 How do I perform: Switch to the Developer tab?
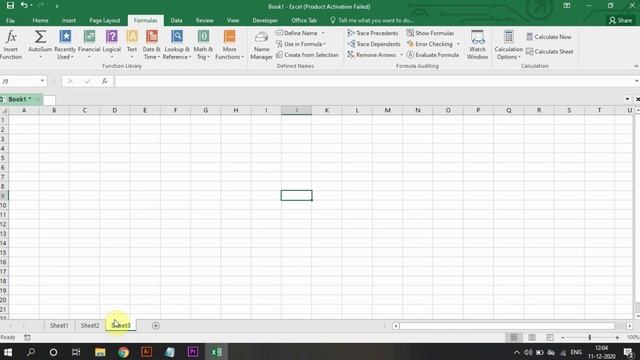pyautogui.click(x=265, y=20)
